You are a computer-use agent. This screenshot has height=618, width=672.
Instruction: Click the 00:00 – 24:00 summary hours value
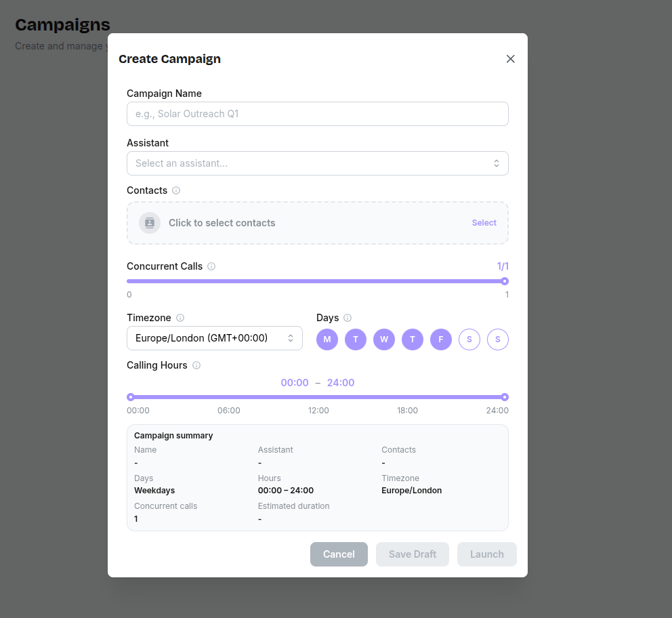286,491
